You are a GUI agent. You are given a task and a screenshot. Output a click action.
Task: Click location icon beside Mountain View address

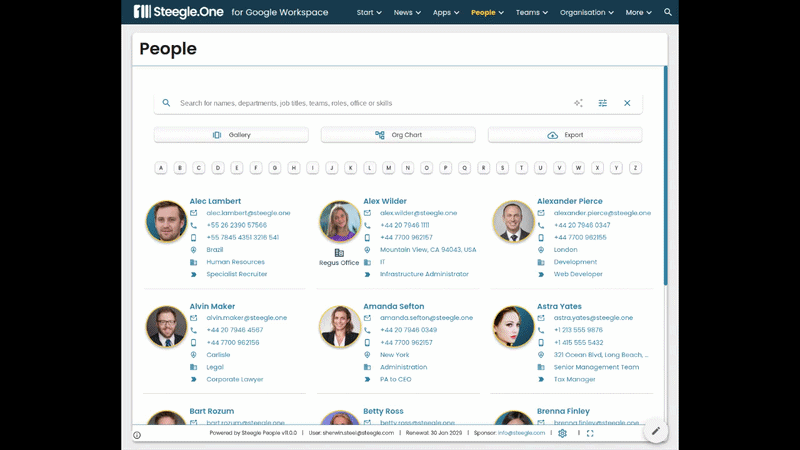pos(367,249)
